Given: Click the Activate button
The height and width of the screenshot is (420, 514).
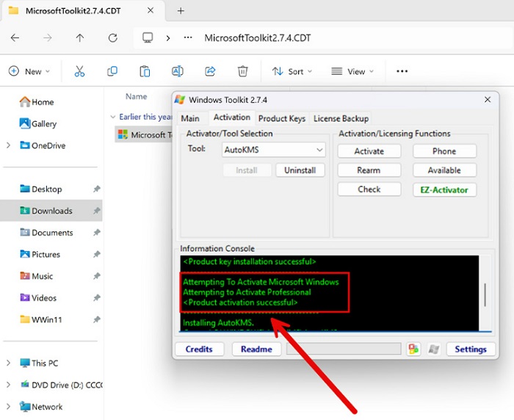Looking at the screenshot, I should coord(369,151).
